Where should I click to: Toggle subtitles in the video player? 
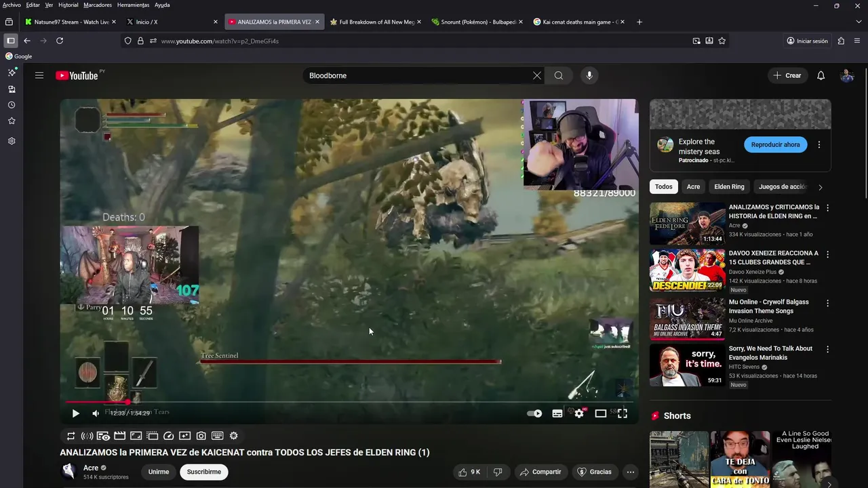557,413
